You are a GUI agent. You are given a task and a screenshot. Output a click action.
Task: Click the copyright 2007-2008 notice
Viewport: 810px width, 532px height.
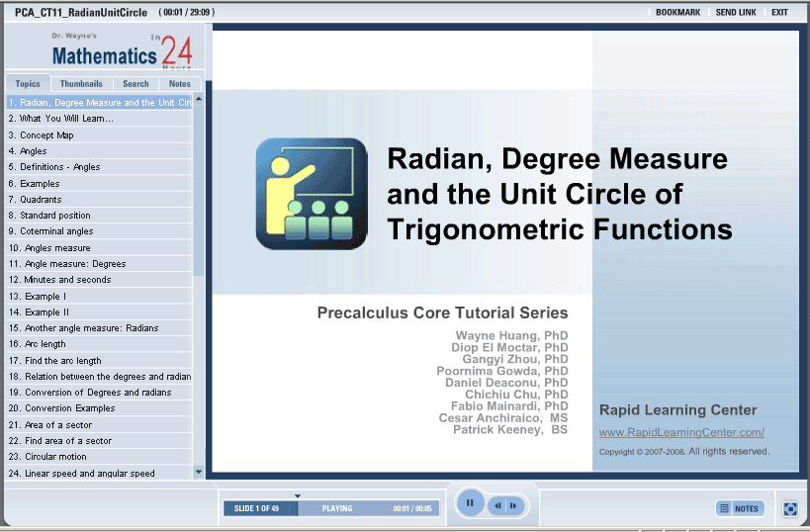point(684,452)
